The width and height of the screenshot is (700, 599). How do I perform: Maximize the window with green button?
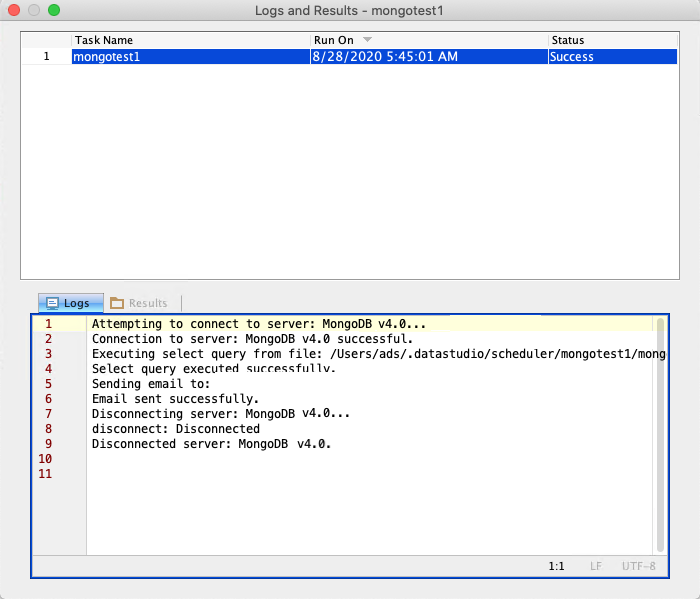[54, 10]
